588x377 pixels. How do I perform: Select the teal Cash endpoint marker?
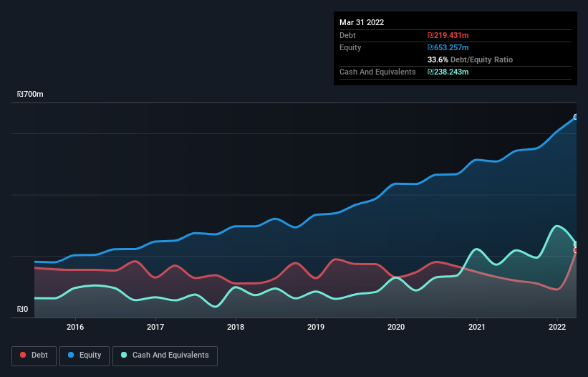tap(576, 244)
